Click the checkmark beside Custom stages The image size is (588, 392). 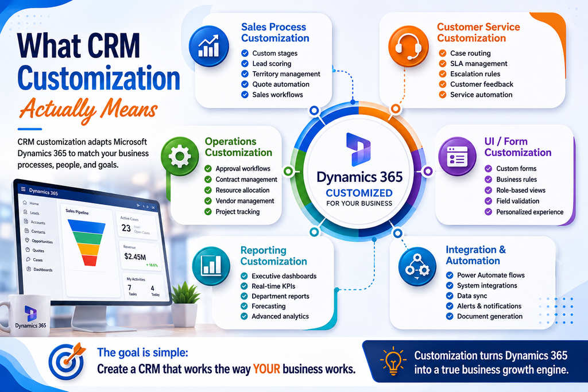point(245,53)
